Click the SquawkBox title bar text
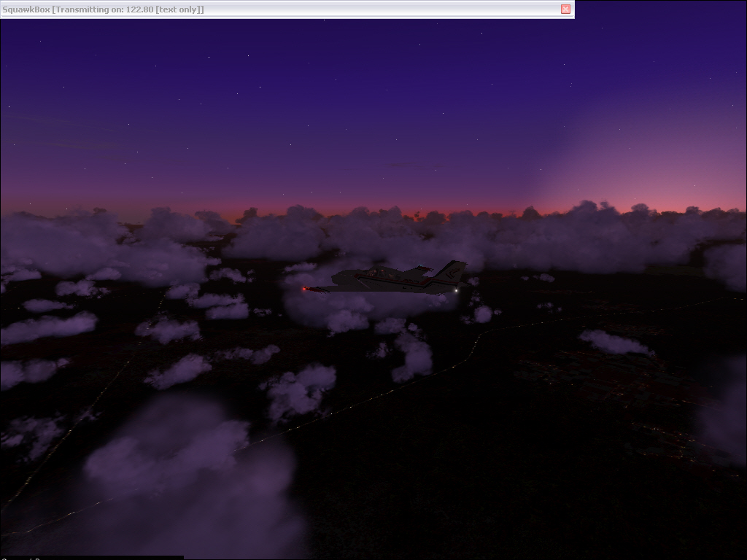This screenshot has height=560, width=747. coord(103,9)
